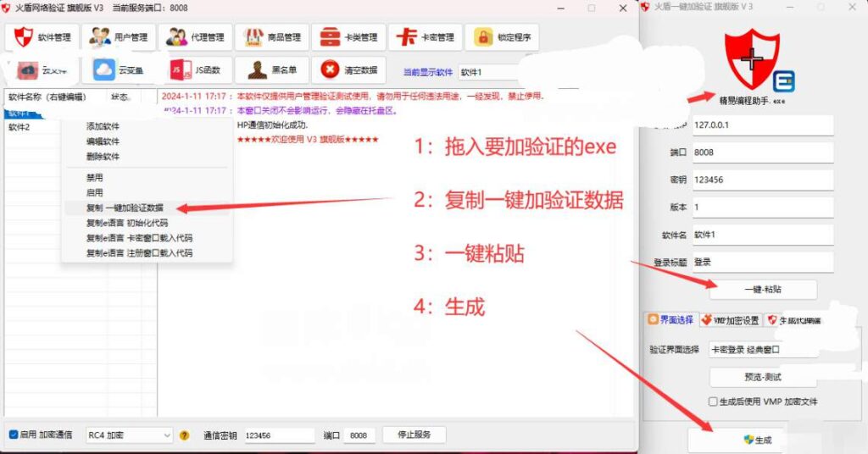The image size is (868, 454).
Task: Click 停止服务 stop service button
Action: click(414, 435)
